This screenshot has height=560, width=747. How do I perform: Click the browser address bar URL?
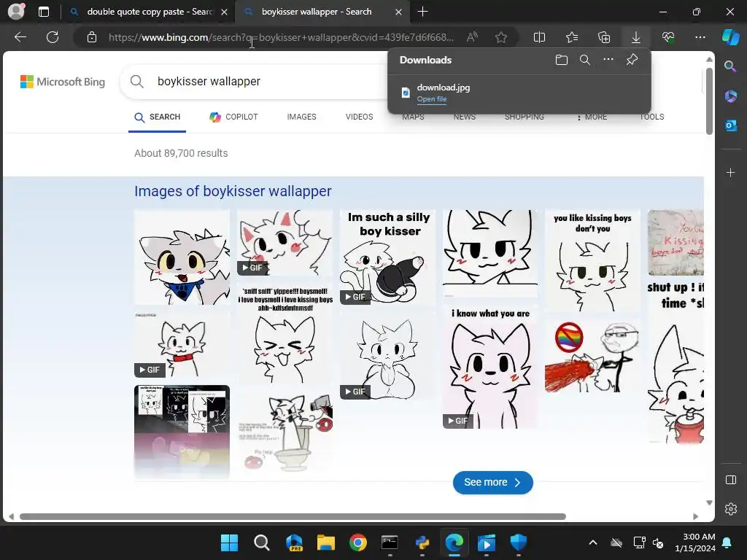281,37
